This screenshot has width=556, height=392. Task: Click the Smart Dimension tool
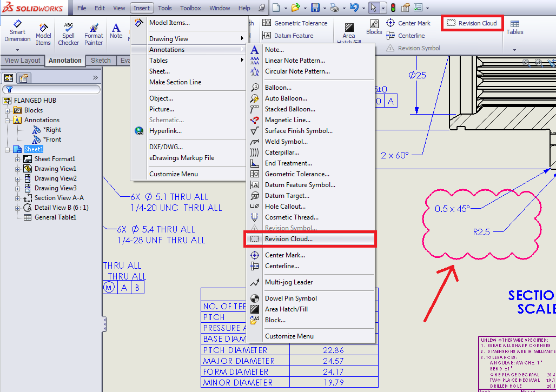point(17,32)
